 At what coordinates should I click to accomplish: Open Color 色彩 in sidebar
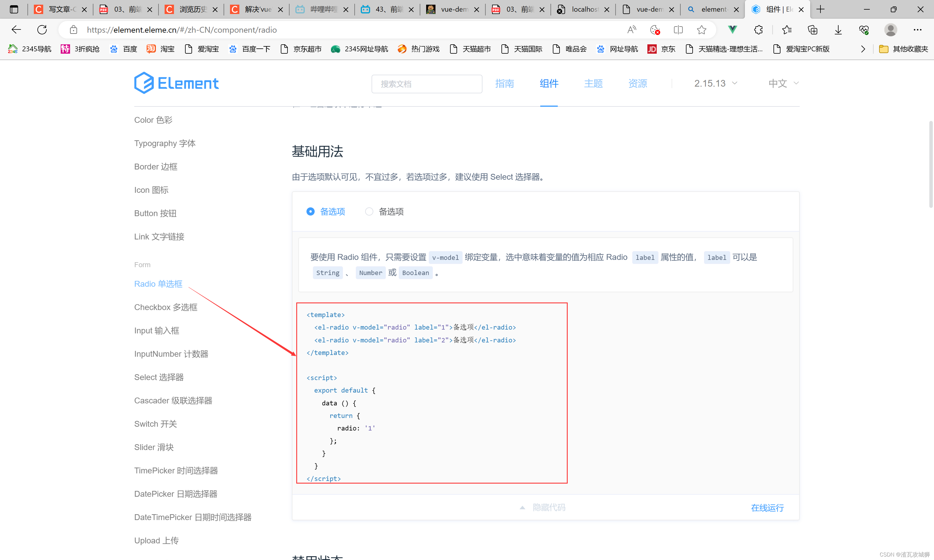[153, 120]
